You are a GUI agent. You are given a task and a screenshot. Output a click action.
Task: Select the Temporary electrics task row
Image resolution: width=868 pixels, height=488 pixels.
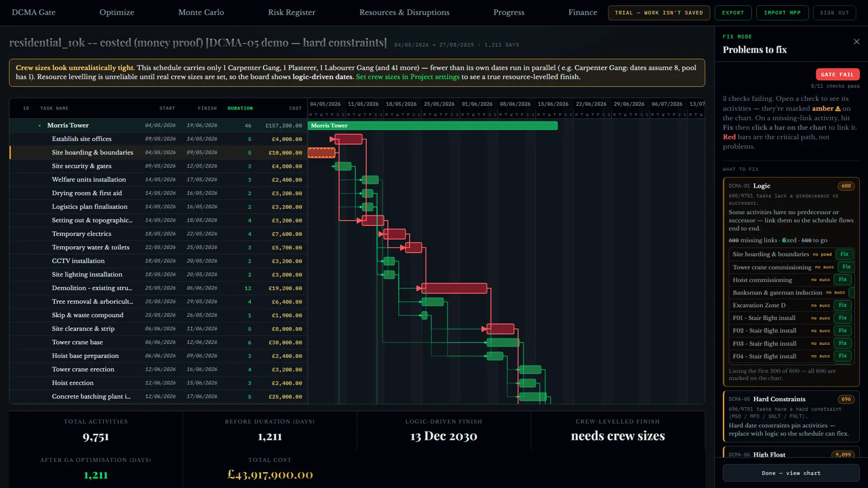point(158,234)
